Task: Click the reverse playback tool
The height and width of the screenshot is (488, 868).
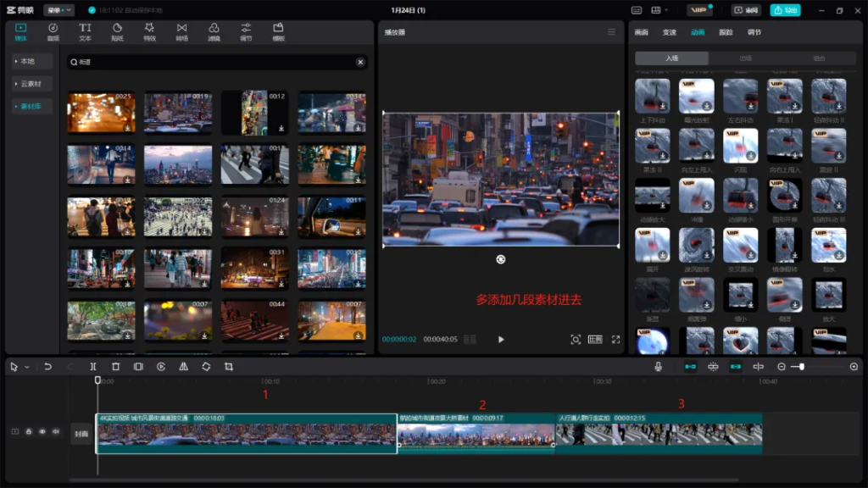Action: (161, 367)
